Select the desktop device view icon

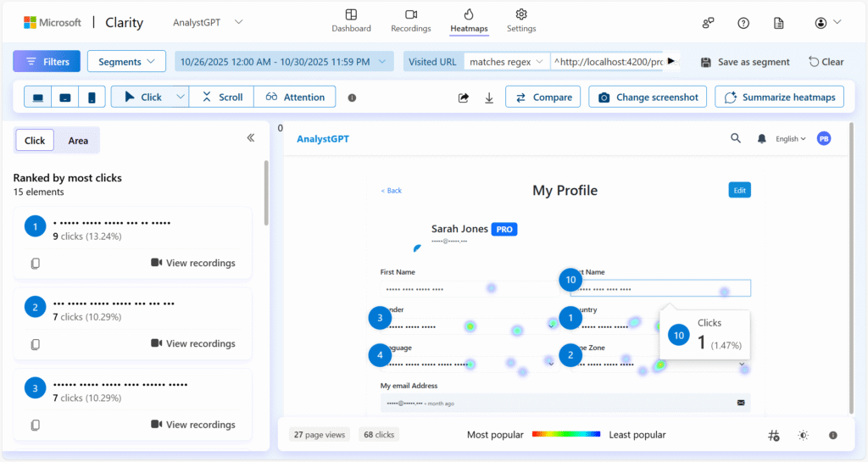(38, 97)
